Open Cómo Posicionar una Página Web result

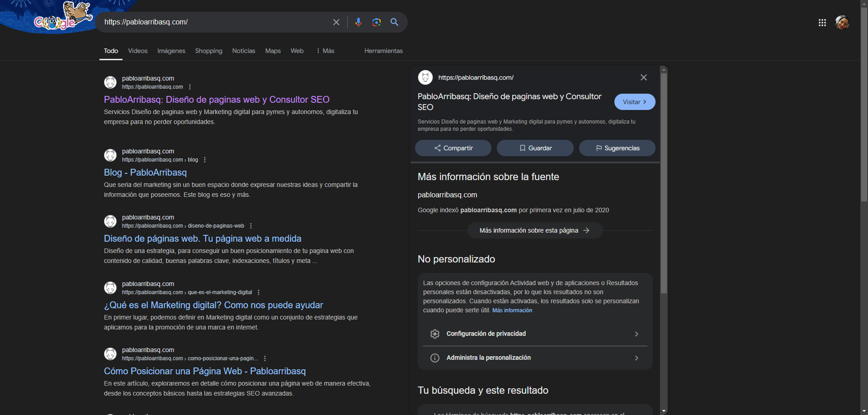(205, 371)
